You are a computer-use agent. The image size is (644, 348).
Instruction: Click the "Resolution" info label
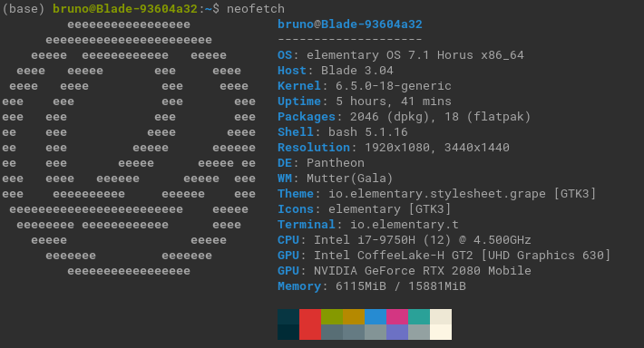point(314,148)
